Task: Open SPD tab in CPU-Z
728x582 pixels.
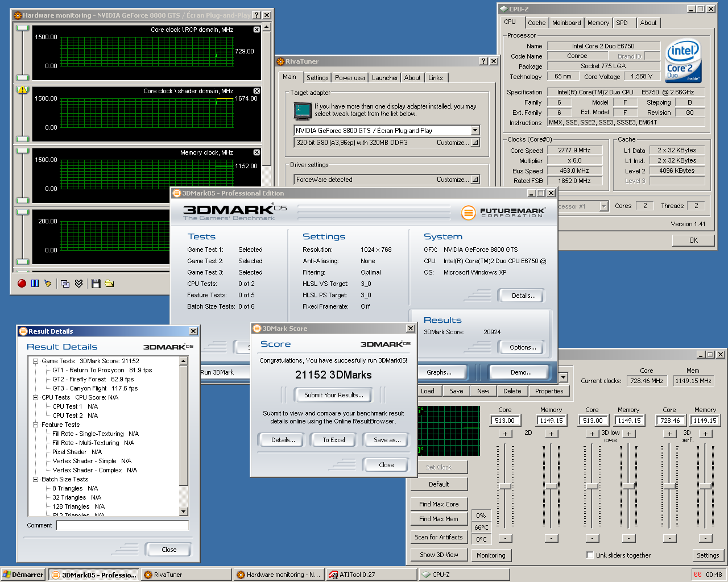Action: click(622, 23)
